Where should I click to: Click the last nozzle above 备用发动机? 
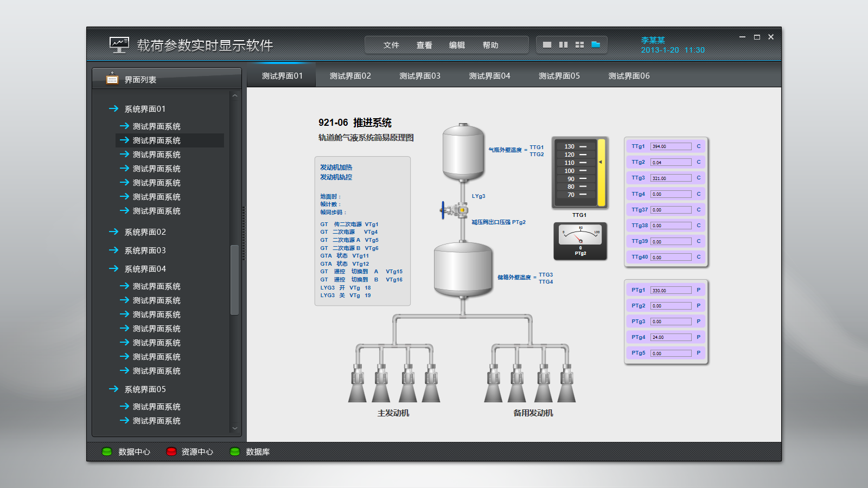[x=567, y=383]
